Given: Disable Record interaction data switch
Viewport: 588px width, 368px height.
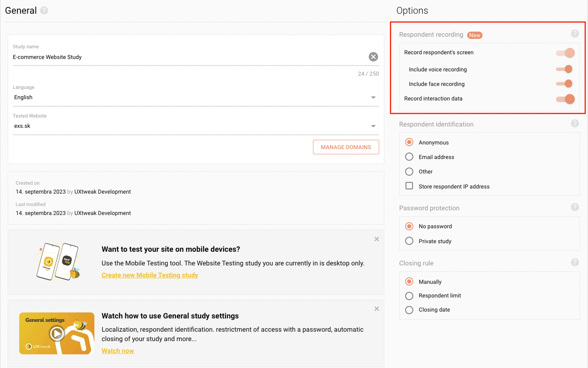Looking at the screenshot, I should [x=565, y=99].
